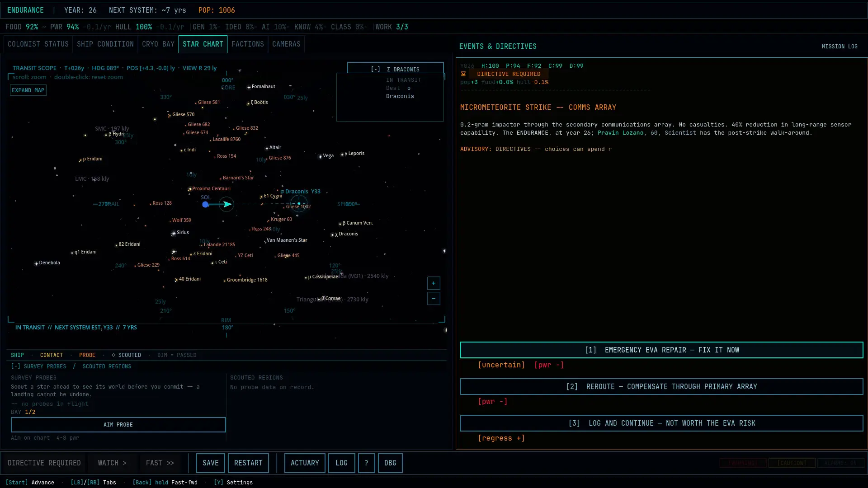Screen dimensions: 868x488
Task: Click the Restart button
Action: 248,463
